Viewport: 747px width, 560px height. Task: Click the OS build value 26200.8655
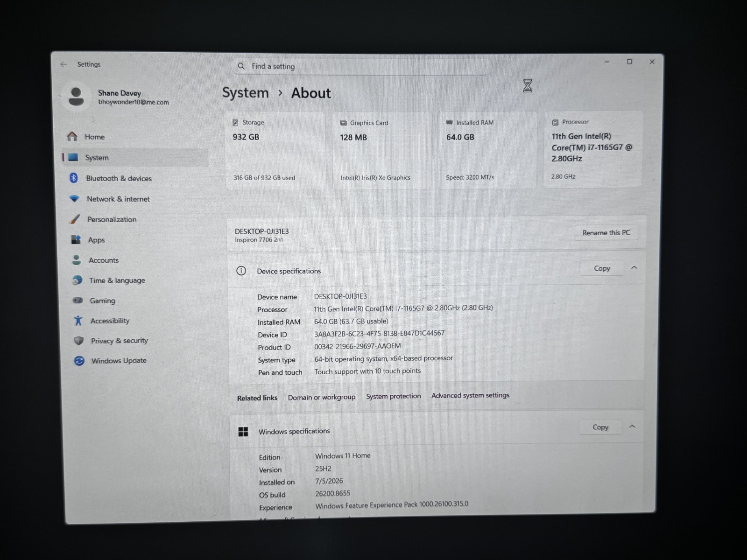(x=332, y=493)
